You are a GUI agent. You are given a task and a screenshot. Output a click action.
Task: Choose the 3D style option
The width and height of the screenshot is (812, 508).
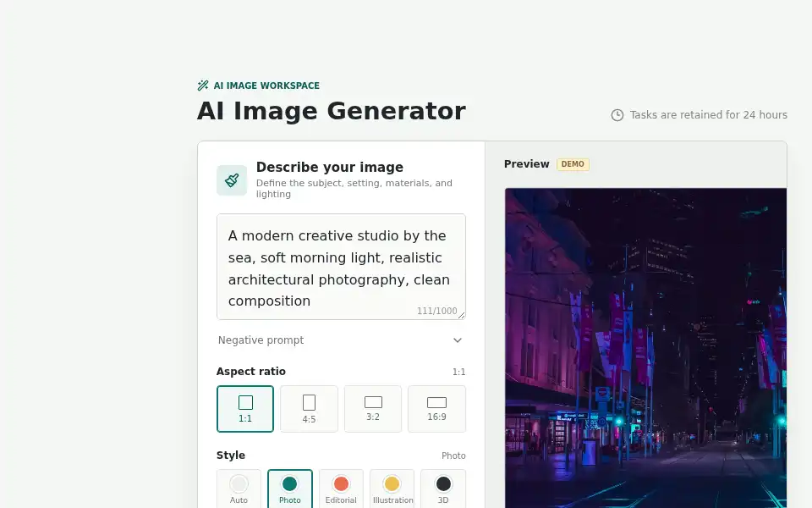click(x=443, y=489)
